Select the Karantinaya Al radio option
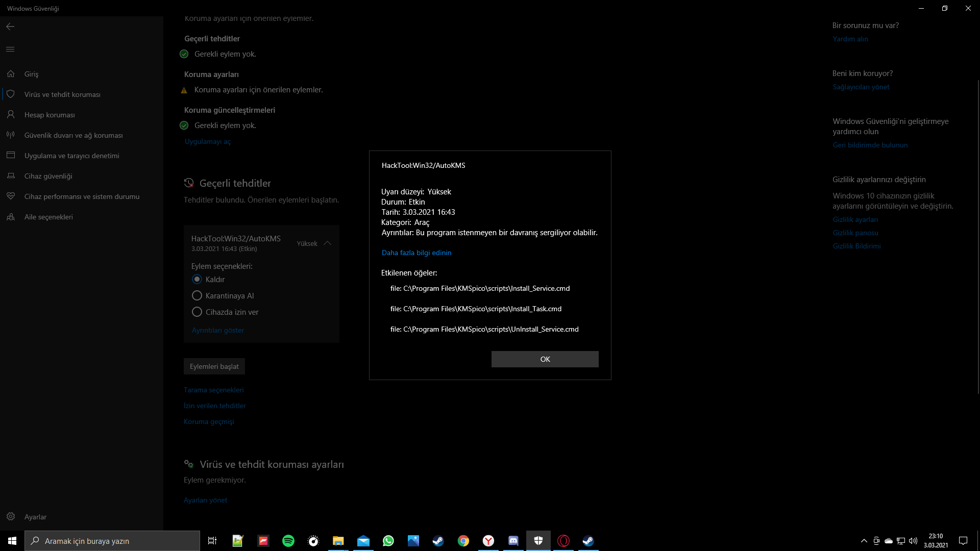 tap(197, 296)
